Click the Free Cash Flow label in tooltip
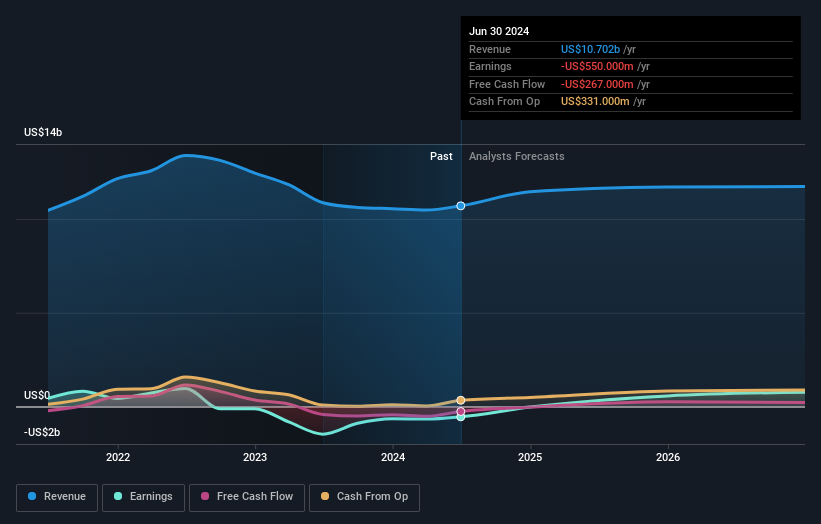Image resolution: width=821 pixels, height=524 pixels. click(x=507, y=84)
